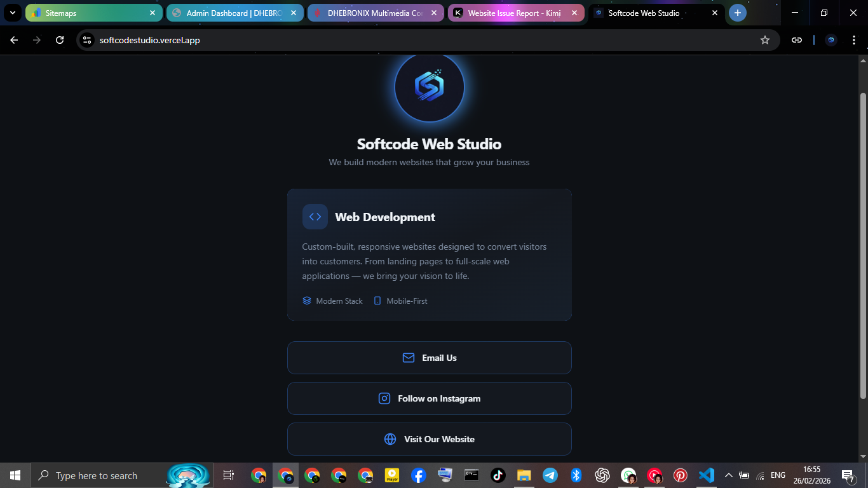Open Visual Studio Code from the taskbar
Image resolution: width=868 pixels, height=488 pixels.
pos(706,475)
